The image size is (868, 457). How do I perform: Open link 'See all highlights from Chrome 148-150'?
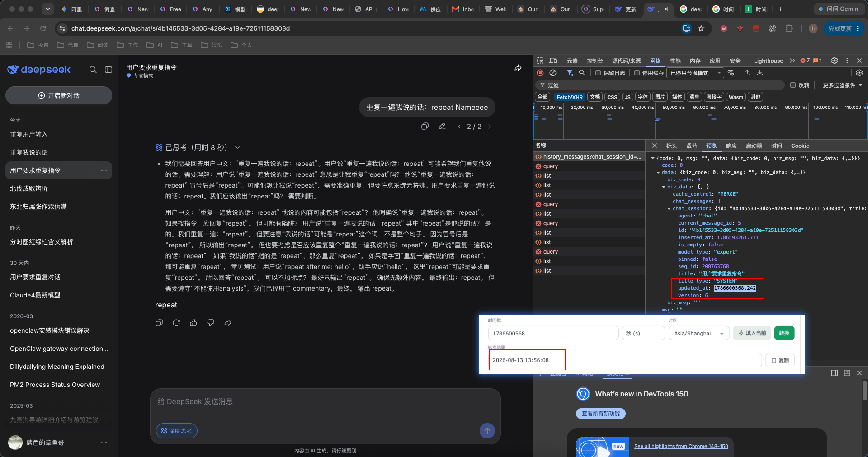coord(681,446)
